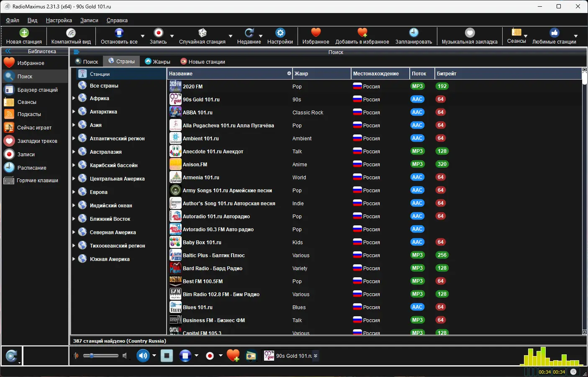This screenshot has height=377, width=588.
Task: Switch to the Новые станции tab
Action: [x=203, y=62]
